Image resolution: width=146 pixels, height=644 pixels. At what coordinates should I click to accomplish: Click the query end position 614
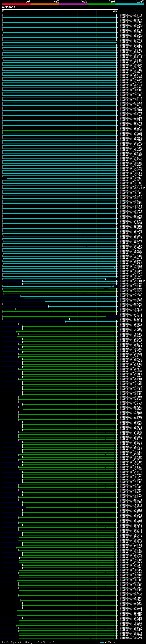click(115, 11)
